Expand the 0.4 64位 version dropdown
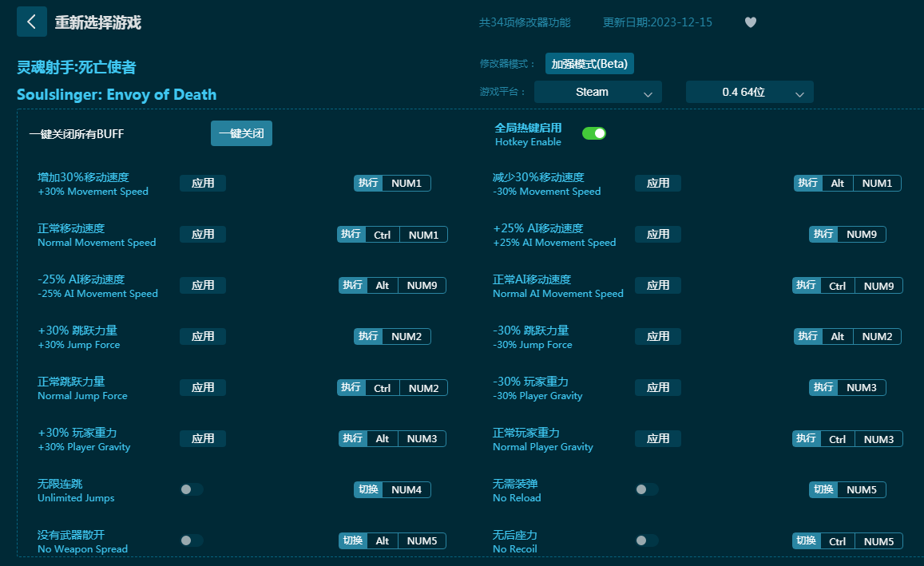924x566 pixels. pos(749,92)
